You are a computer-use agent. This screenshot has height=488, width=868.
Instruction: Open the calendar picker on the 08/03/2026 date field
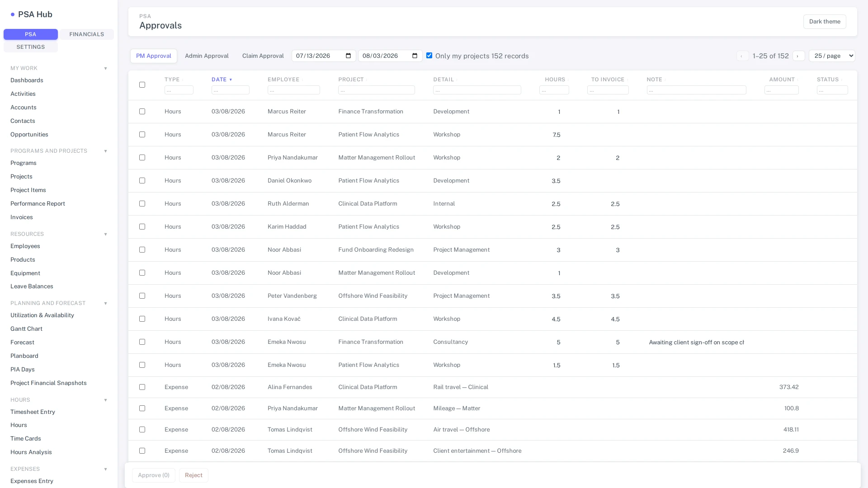[x=415, y=56]
